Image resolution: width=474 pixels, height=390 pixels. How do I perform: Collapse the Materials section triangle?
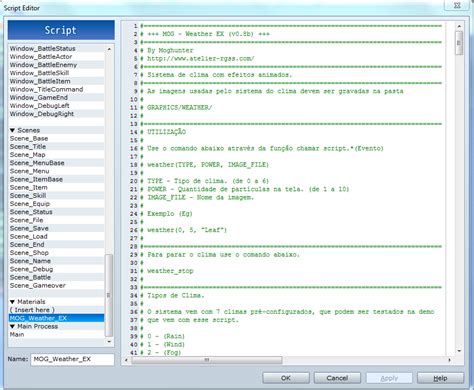tap(12, 302)
